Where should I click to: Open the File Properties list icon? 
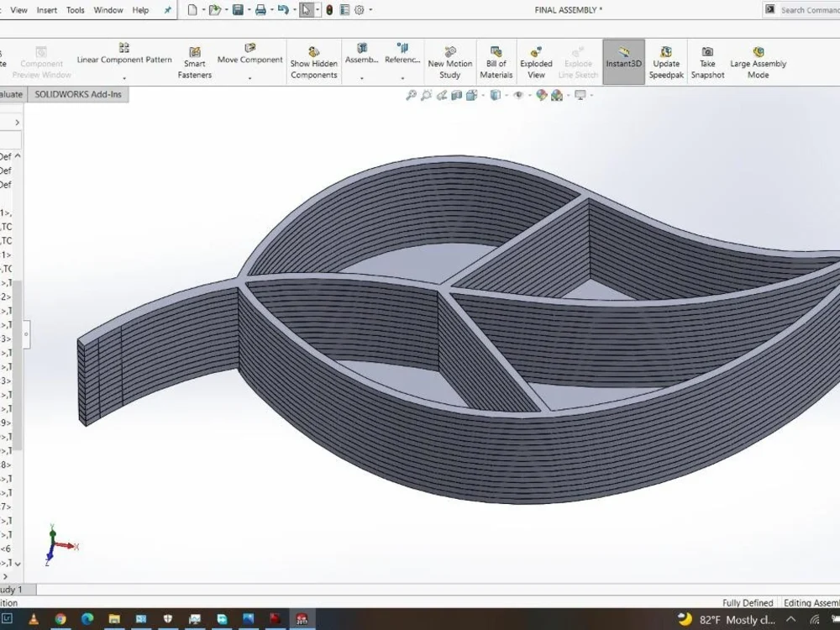tap(344, 9)
